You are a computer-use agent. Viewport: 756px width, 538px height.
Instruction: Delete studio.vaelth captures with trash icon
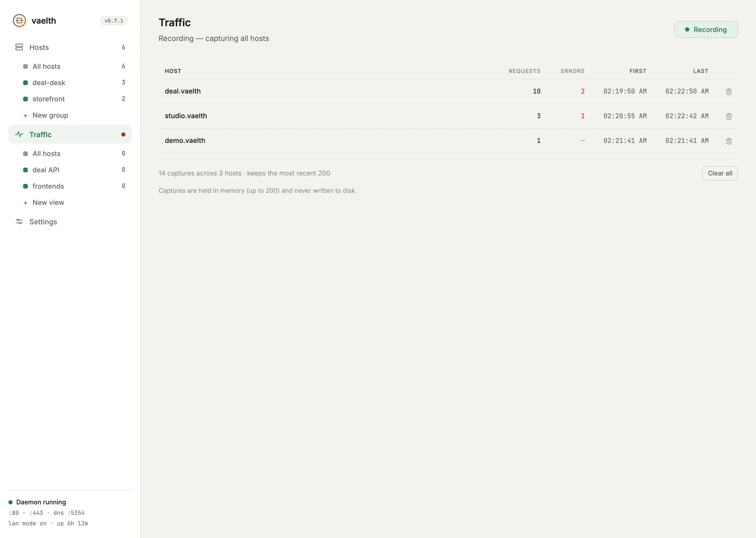click(x=729, y=116)
